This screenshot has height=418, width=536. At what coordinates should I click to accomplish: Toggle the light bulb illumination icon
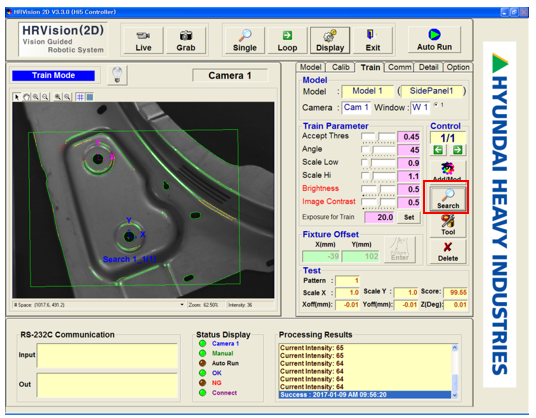(117, 75)
